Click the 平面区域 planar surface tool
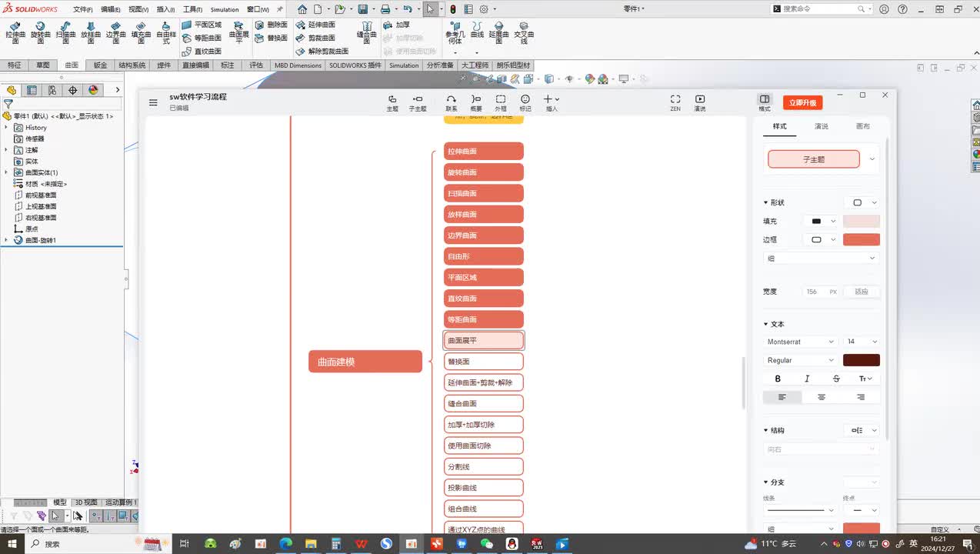The image size is (980, 554). (202, 25)
